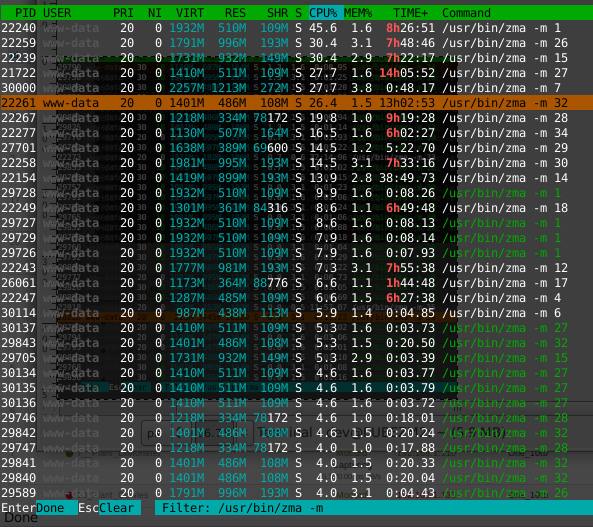Select process 22240 running zma -m 1
Viewport: 593px width, 527px height.
pyautogui.click(x=296, y=28)
